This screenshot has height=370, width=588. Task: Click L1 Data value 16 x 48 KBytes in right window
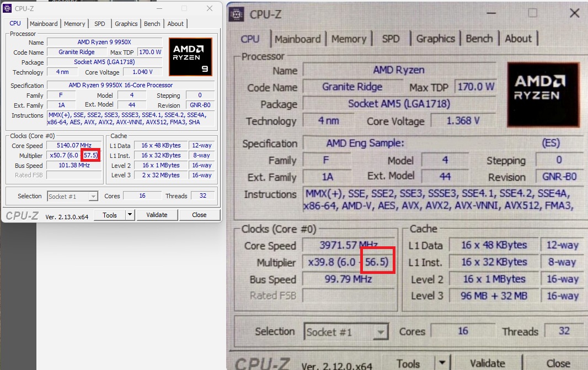point(494,245)
